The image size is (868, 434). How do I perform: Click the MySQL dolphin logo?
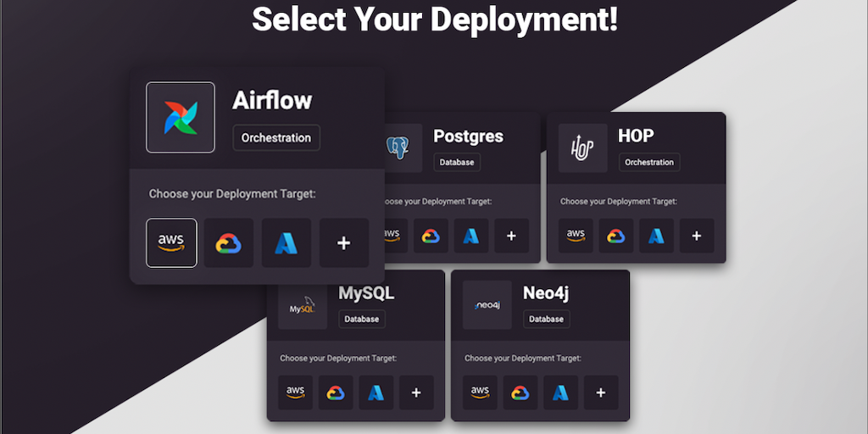coord(303,305)
